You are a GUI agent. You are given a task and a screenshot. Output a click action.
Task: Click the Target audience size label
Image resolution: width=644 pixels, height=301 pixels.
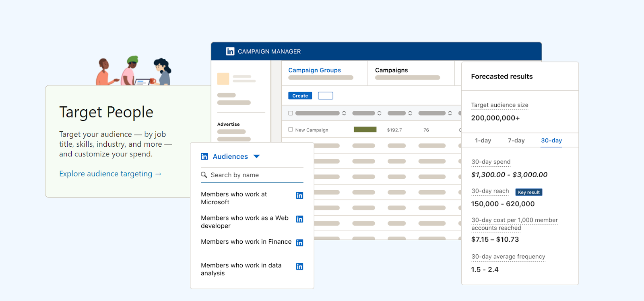click(x=500, y=105)
